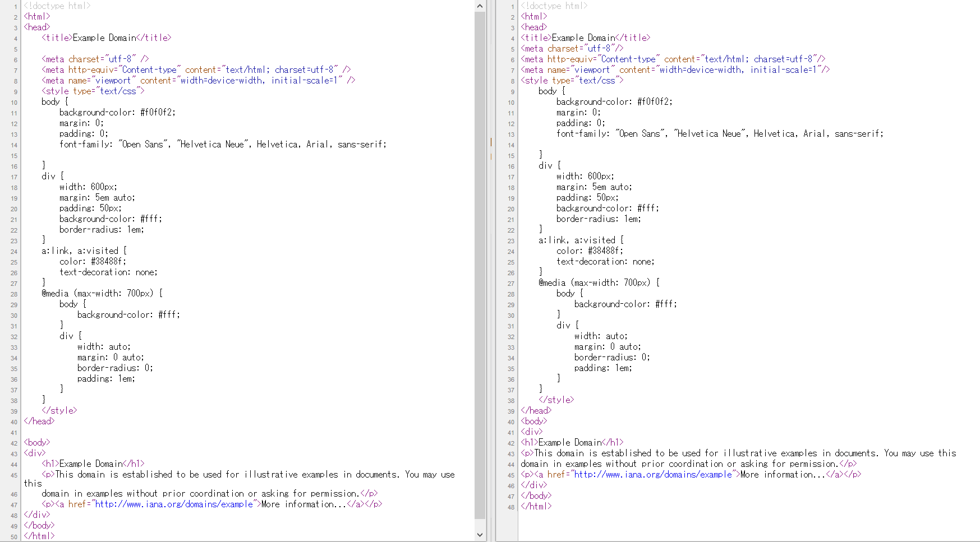Screen dimensions: 980x542
Task: Click 'background-color: #f0f0f2;' in the right pane
Action: (615, 102)
